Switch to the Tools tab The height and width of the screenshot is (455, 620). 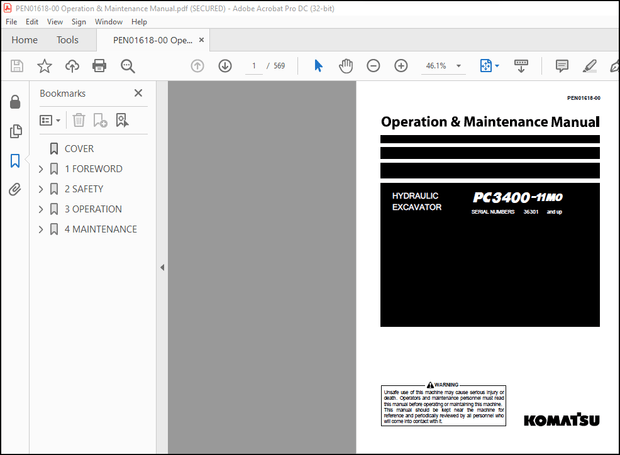tap(67, 40)
